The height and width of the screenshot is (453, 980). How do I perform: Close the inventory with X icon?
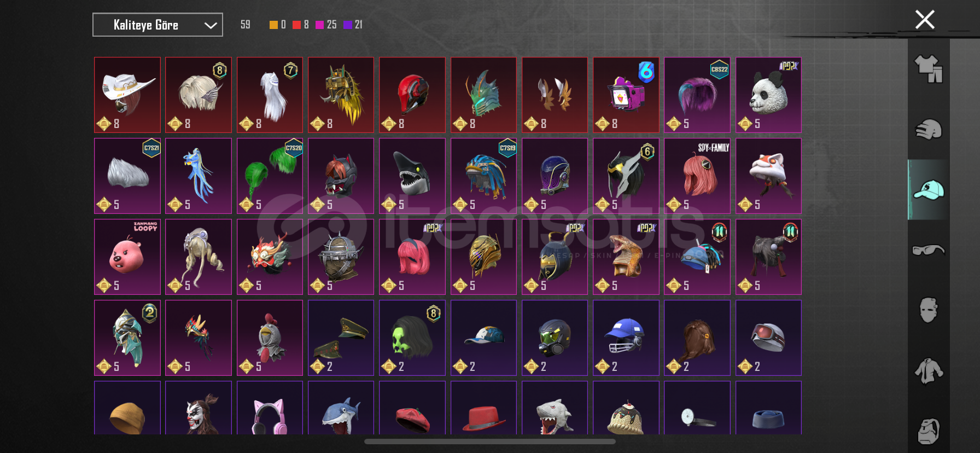click(x=925, y=20)
